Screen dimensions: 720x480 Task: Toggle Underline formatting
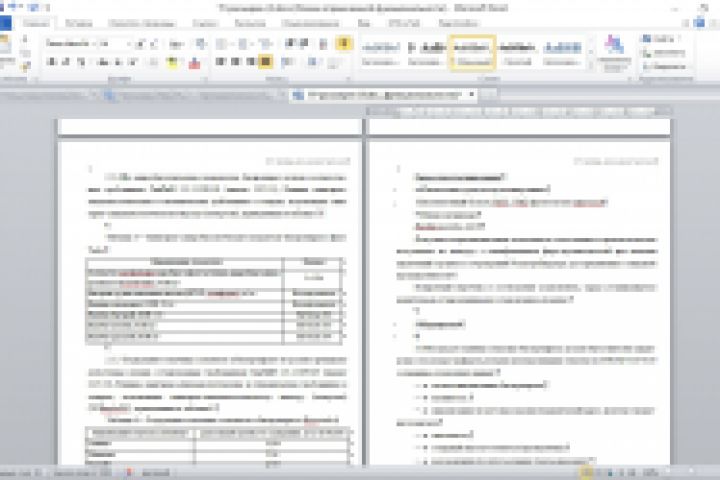[81, 62]
